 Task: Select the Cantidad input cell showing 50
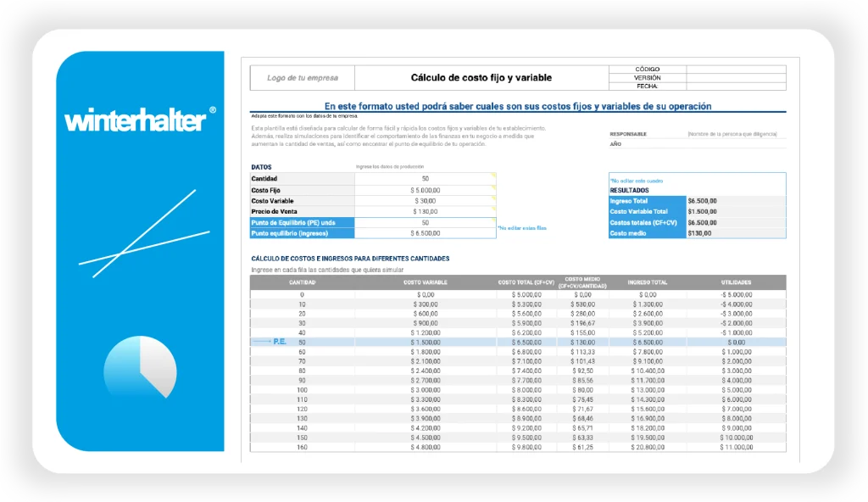point(426,179)
